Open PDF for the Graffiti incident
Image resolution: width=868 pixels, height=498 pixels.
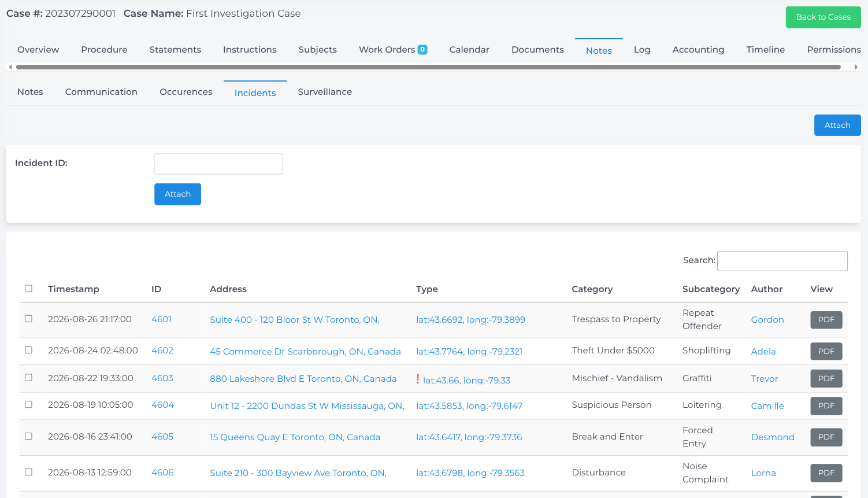[826, 379]
